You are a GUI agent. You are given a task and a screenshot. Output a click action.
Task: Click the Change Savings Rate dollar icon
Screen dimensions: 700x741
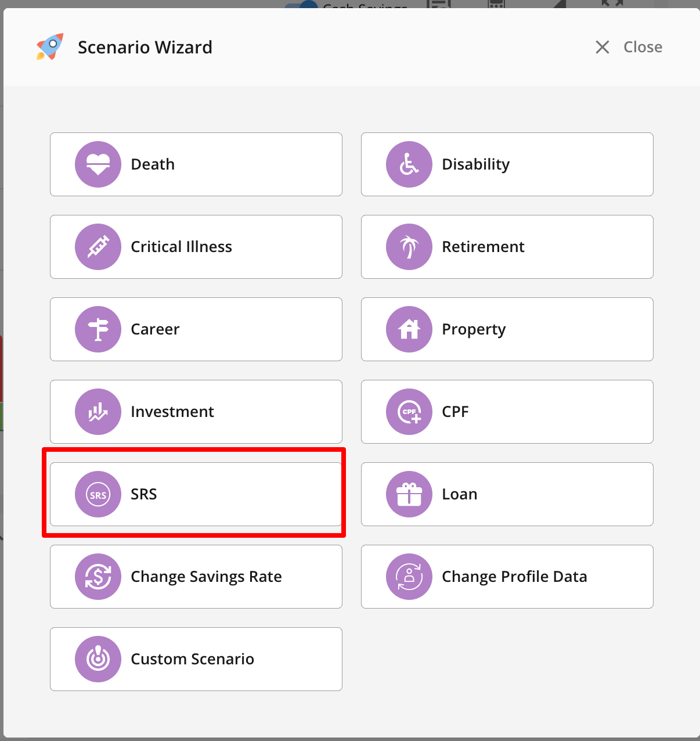pos(98,577)
